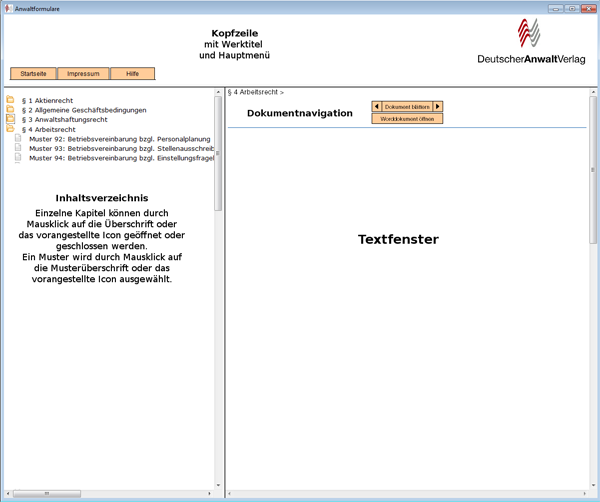Click the document icon for Muster 92

click(18, 138)
